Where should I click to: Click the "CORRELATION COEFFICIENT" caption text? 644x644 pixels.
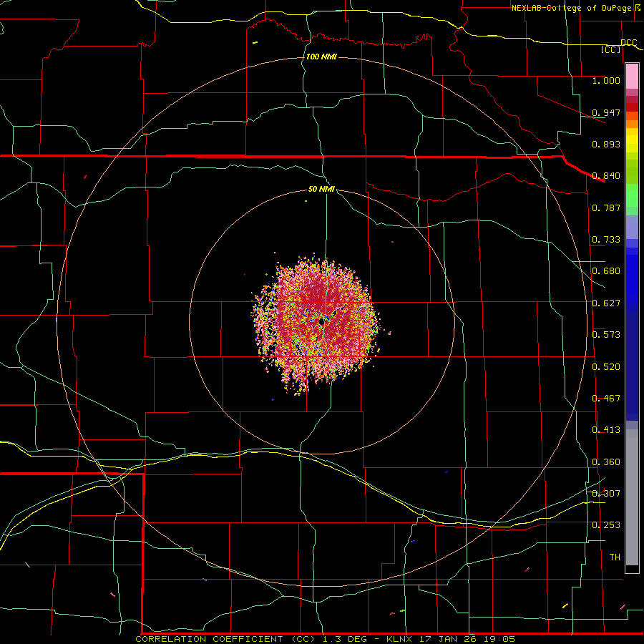click(x=209, y=639)
